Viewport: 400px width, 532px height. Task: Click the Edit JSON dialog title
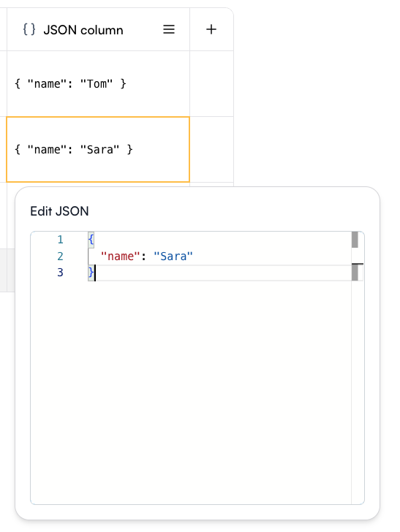(59, 211)
